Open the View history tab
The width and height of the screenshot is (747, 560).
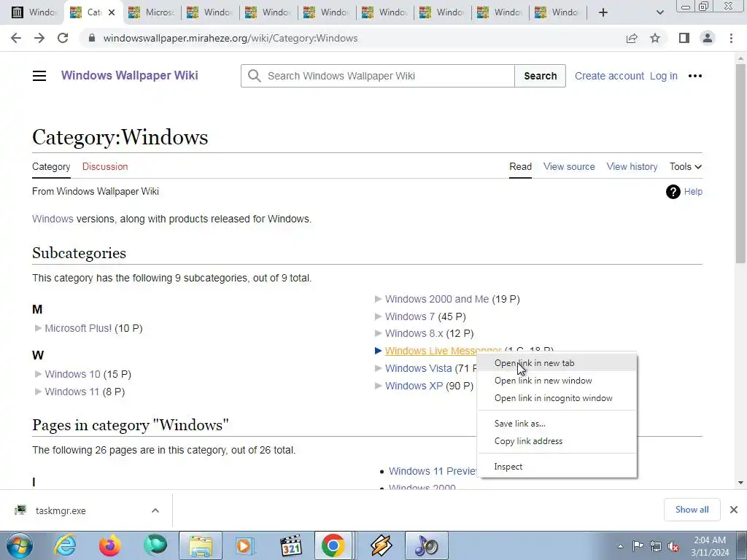pos(632,167)
